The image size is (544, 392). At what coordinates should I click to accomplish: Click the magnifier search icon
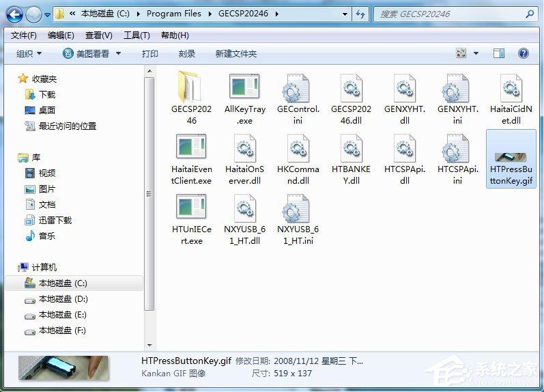530,14
